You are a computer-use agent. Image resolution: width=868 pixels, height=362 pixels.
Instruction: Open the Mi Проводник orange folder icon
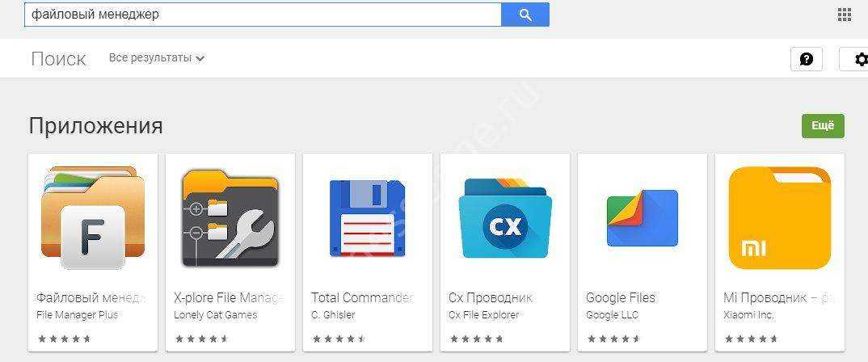779,218
